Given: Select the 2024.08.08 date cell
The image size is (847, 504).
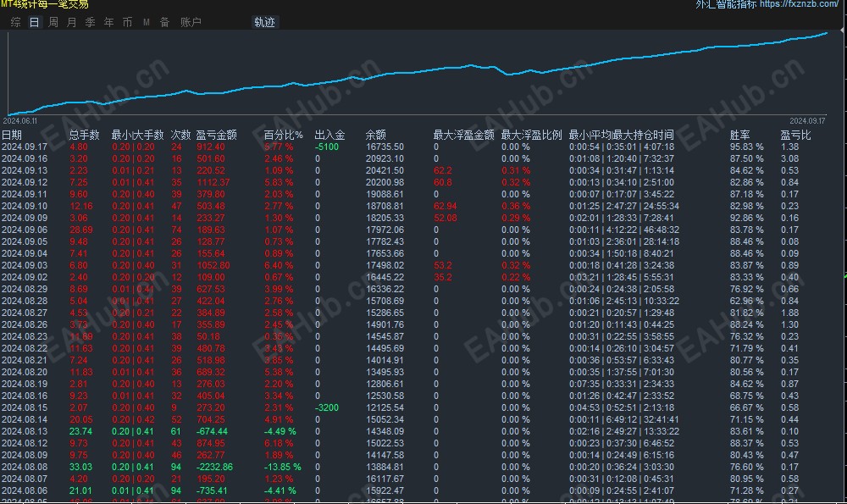Looking at the screenshot, I should (25, 468).
